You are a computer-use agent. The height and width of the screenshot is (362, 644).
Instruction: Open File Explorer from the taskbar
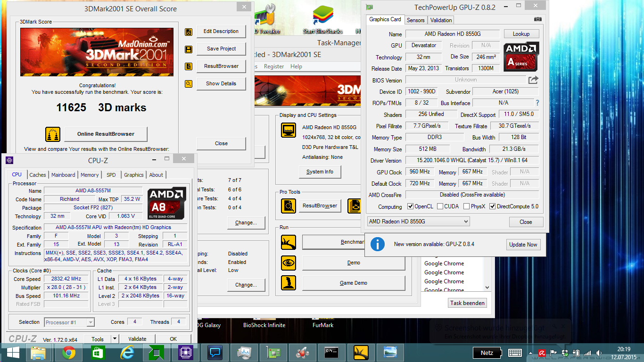click(x=38, y=353)
